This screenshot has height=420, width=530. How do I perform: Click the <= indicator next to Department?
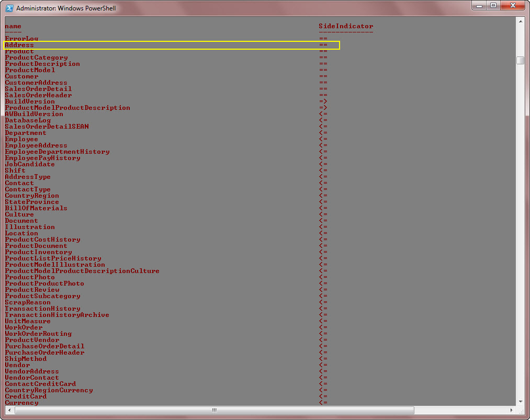click(323, 133)
